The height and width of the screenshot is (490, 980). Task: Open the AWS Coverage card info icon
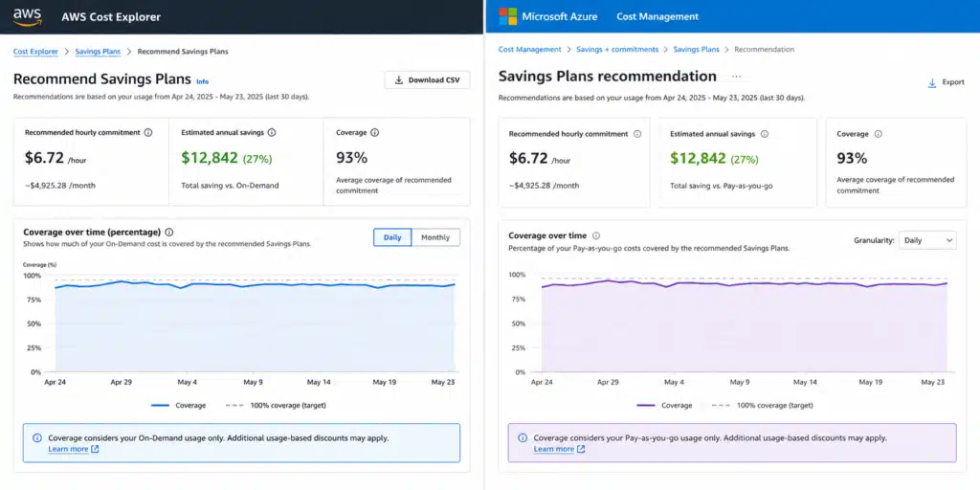[x=374, y=132]
